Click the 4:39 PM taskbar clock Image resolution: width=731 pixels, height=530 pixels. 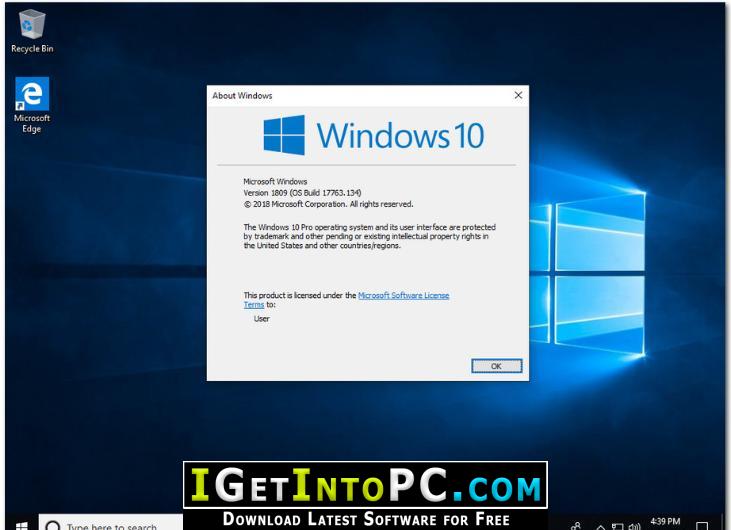(x=665, y=522)
